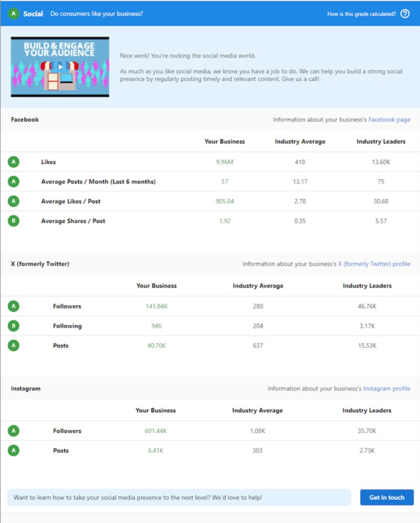Open the Instagram profile link
Viewport: 420px width, 523px height.
(387, 389)
